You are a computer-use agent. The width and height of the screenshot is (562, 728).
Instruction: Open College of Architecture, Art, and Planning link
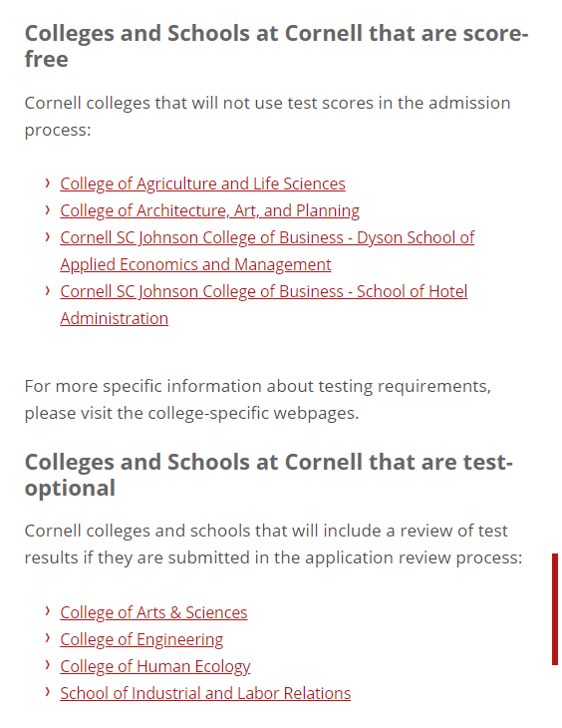click(209, 210)
